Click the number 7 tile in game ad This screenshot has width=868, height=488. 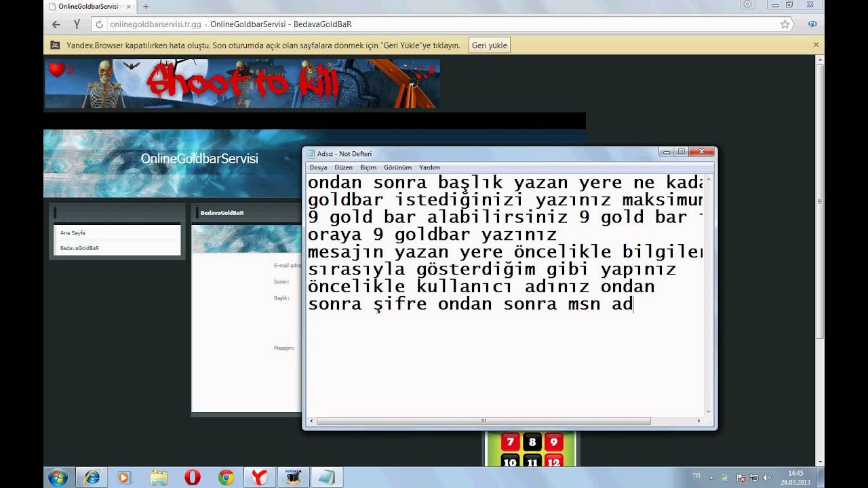coord(510,443)
